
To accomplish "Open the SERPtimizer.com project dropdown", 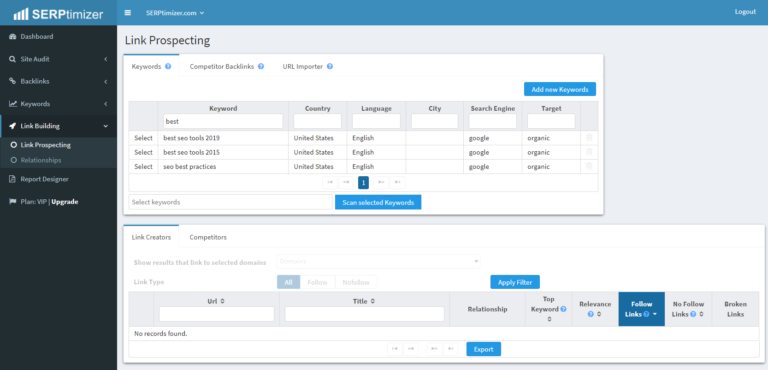I will point(175,13).
